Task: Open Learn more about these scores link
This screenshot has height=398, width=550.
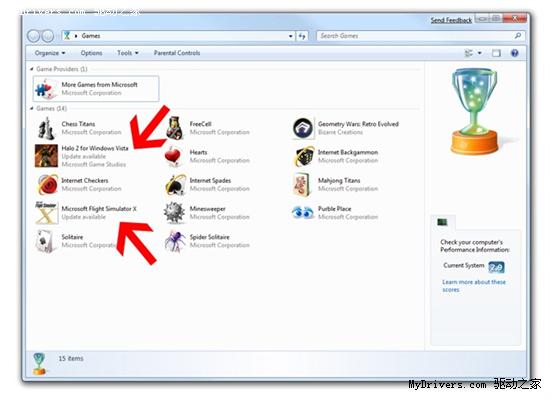Action: coord(474,286)
